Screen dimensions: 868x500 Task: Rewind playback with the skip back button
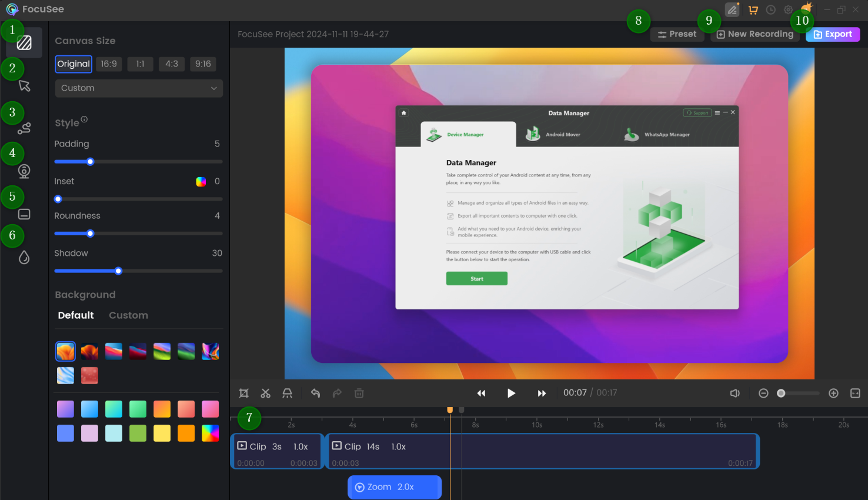coord(481,393)
